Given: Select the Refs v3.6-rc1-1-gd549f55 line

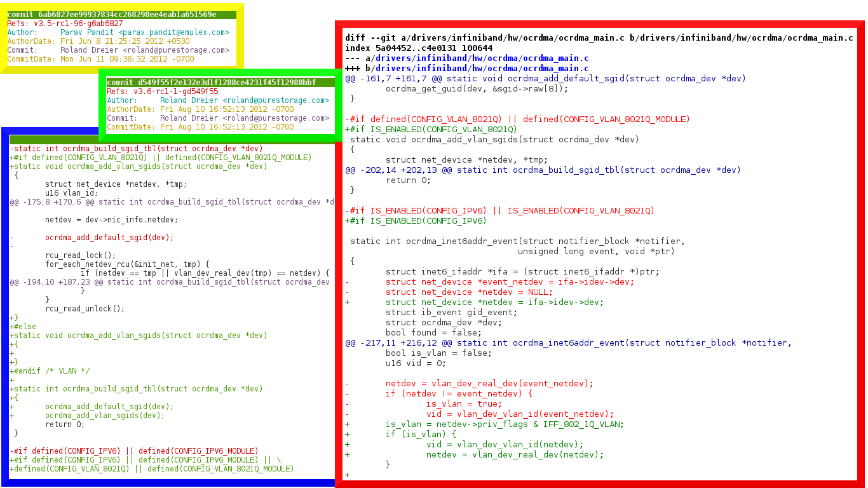Looking at the screenshot, I should (162, 91).
